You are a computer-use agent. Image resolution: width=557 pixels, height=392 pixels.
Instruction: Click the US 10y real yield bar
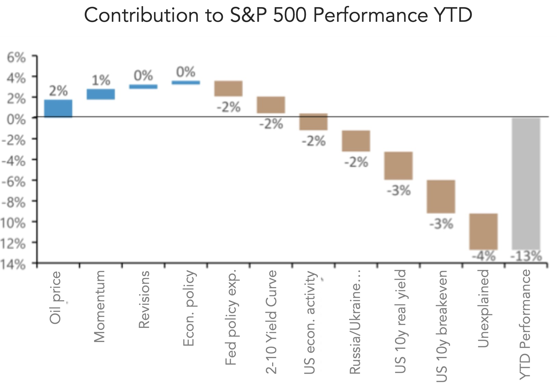click(398, 166)
